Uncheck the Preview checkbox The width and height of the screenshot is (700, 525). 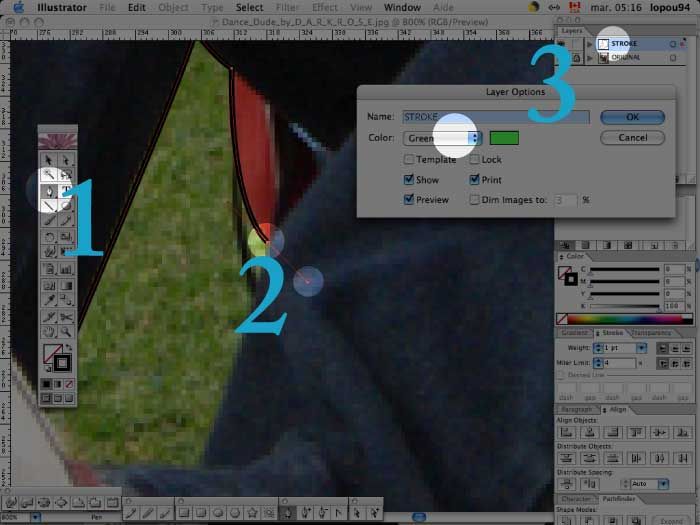click(408, 200)
